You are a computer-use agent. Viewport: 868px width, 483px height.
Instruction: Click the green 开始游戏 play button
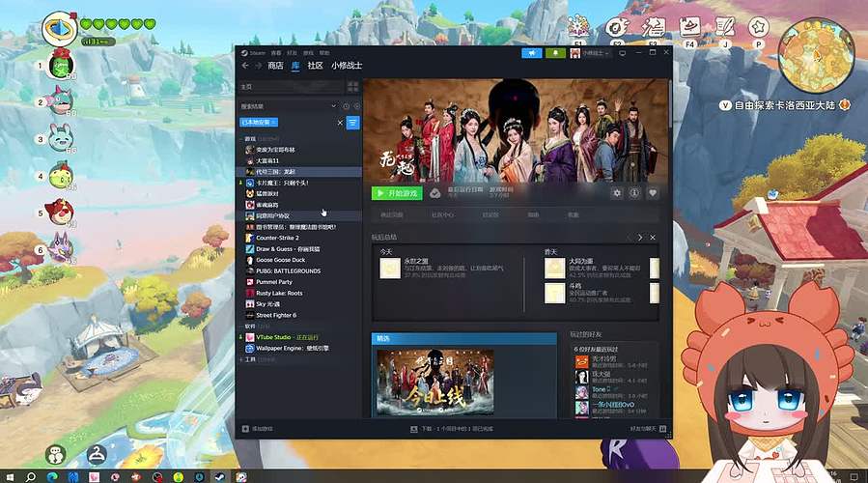(x=397, y=193)
